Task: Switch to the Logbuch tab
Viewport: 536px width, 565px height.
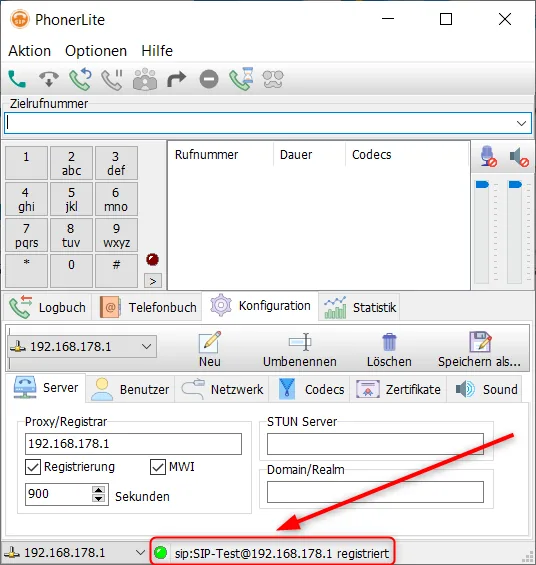Action: point(48,307)
